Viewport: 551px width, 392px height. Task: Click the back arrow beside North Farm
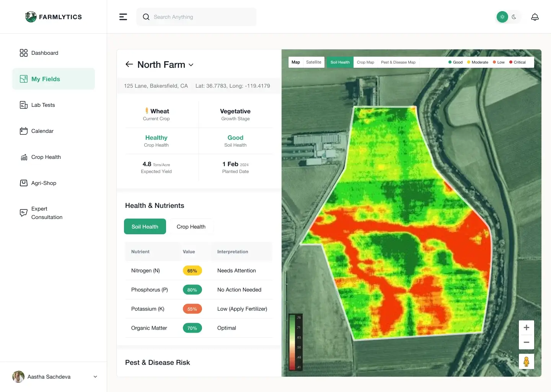[129, 64]
